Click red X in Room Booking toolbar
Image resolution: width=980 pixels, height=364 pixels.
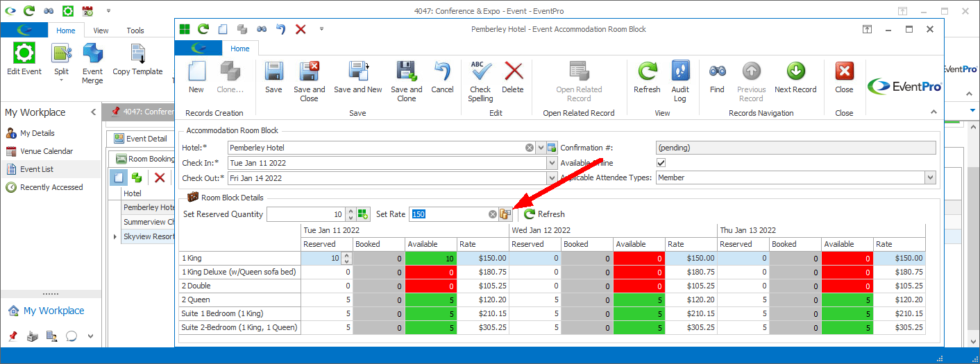click(x=160, y=177)
